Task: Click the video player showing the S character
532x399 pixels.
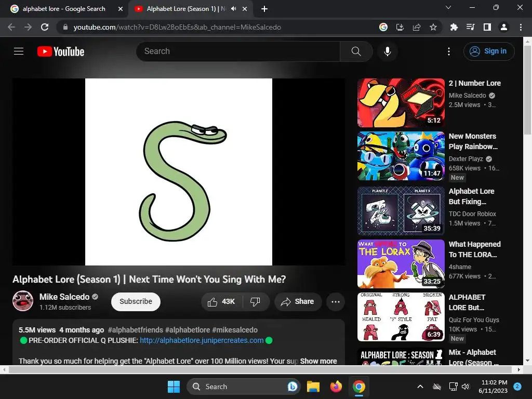Action: pyautogui.click(x=179, y=171)
